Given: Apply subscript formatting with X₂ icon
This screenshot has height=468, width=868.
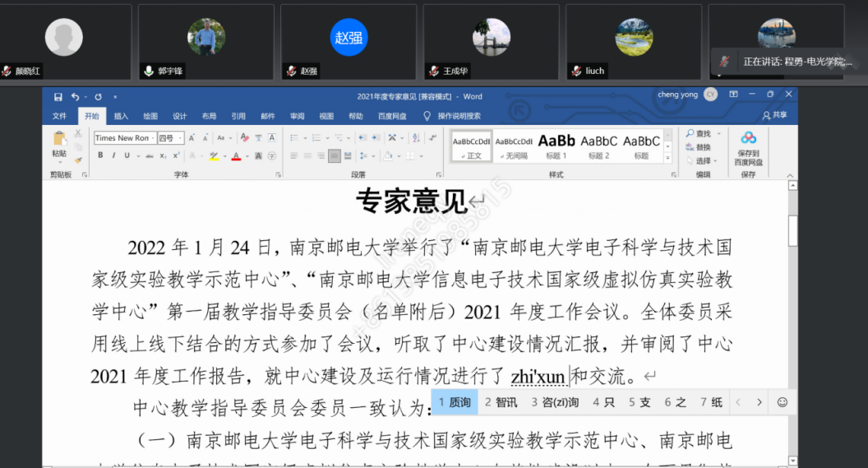Looking at the screenshot, I should pyautogui.click(x=163, y=155).
